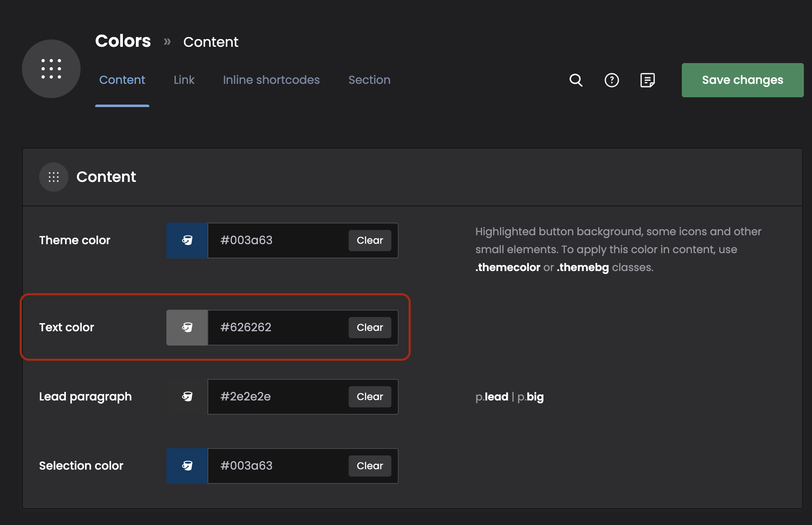812x525 pixels.
Task: Open the notes icon beside Save
Action: pyautogui.click(x=647, y=80)
